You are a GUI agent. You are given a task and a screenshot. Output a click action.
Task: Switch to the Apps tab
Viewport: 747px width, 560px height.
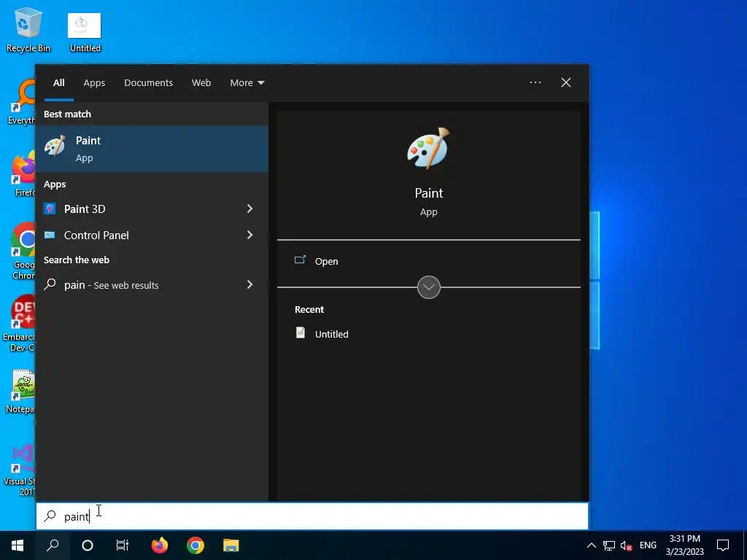[x=94, y=83]
